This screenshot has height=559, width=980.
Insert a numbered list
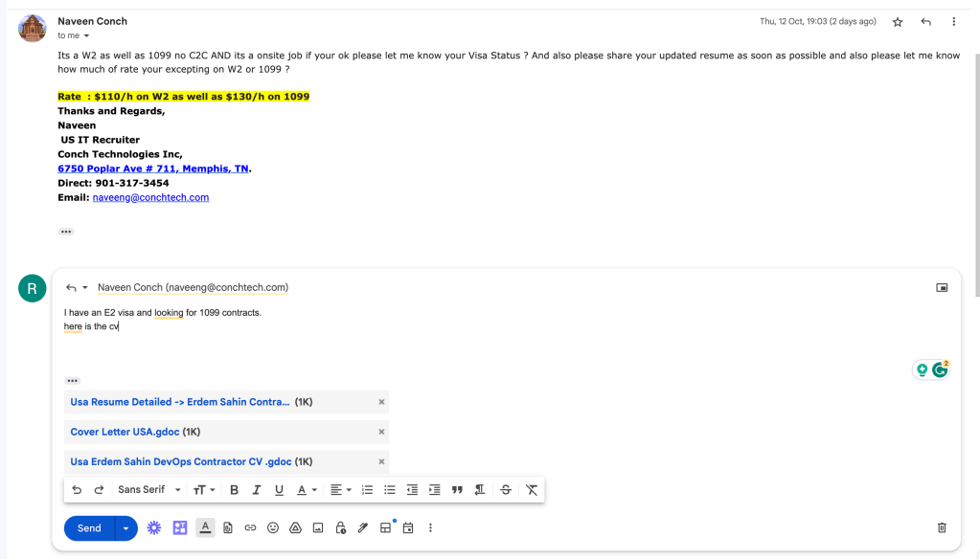coord(367,490)
